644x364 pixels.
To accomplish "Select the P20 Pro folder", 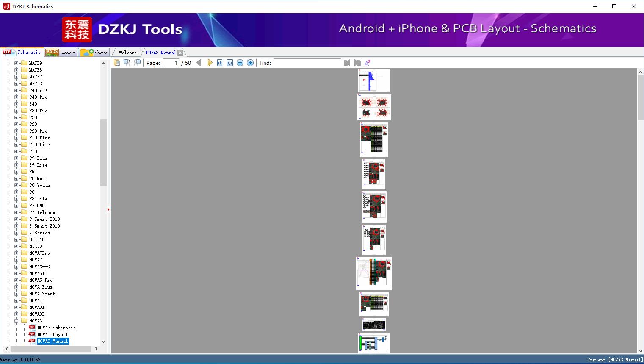I will [x=38, y=131].
